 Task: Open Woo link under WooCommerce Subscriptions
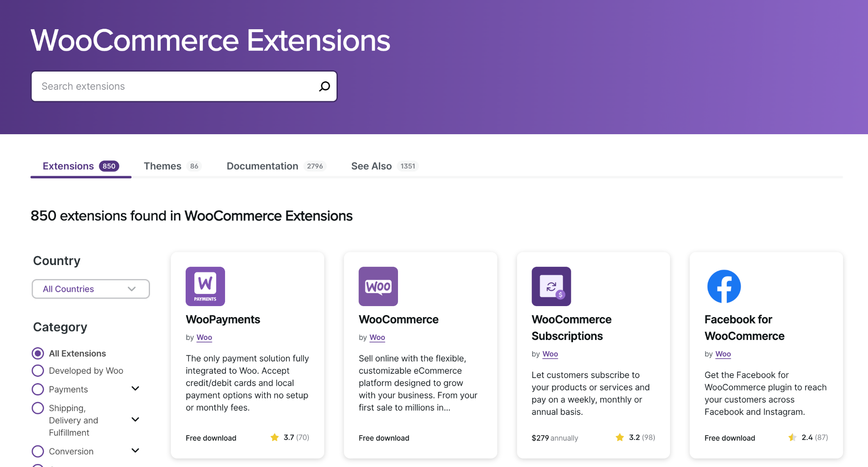coord(550,354)
